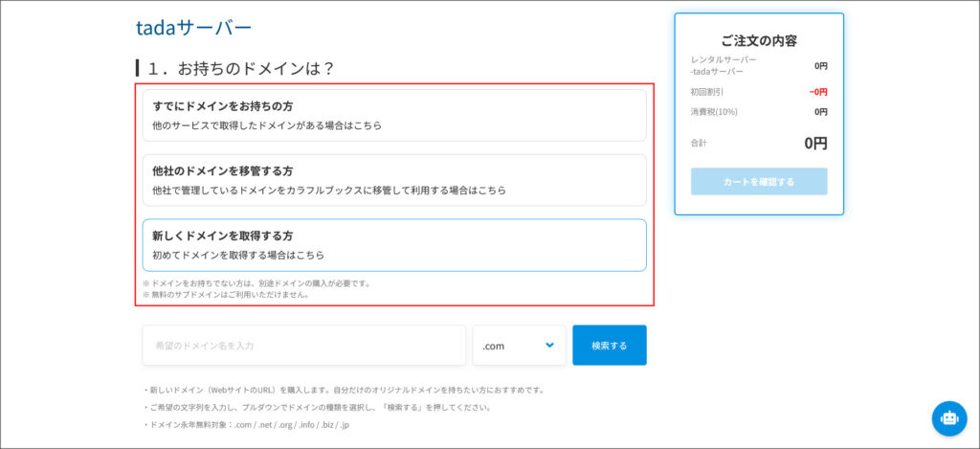Click the 初回割引 discount amount in red
The image size is (980, 449).
point(817,92)
